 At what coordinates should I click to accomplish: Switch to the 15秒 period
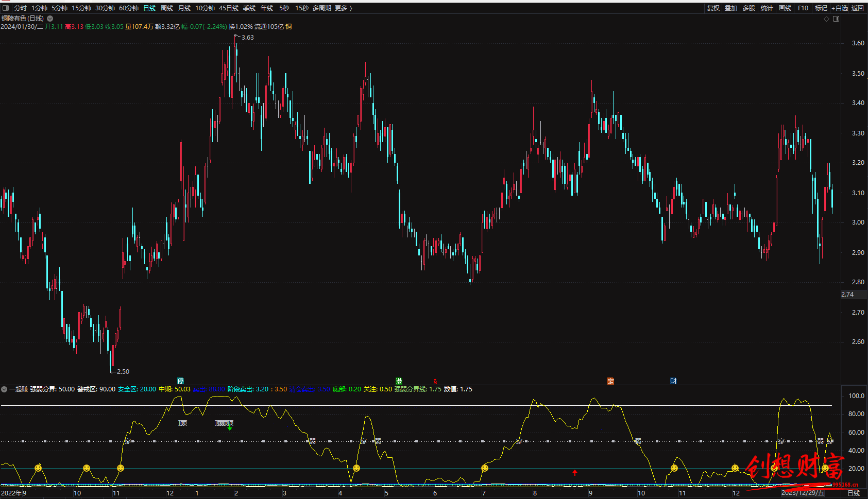click(x=302, y=8)
